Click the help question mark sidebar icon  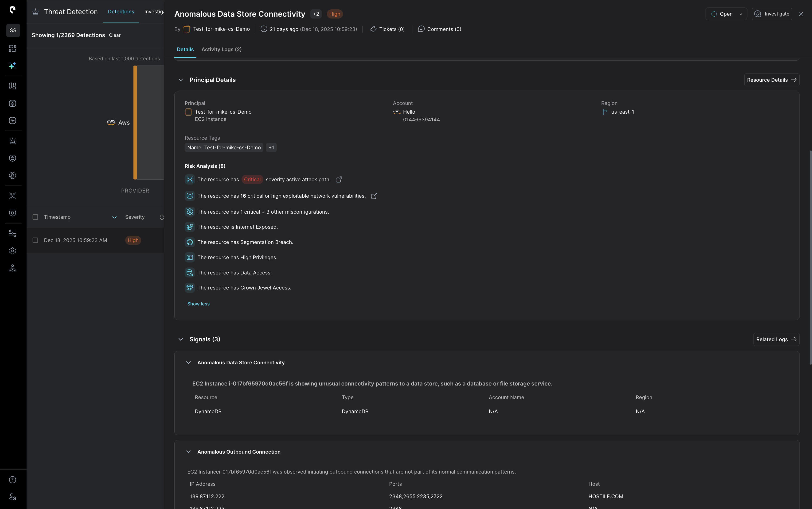12,480
